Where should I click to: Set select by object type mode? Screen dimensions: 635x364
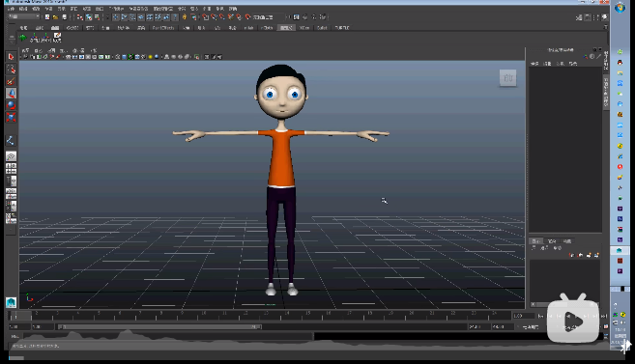[89, 17]
